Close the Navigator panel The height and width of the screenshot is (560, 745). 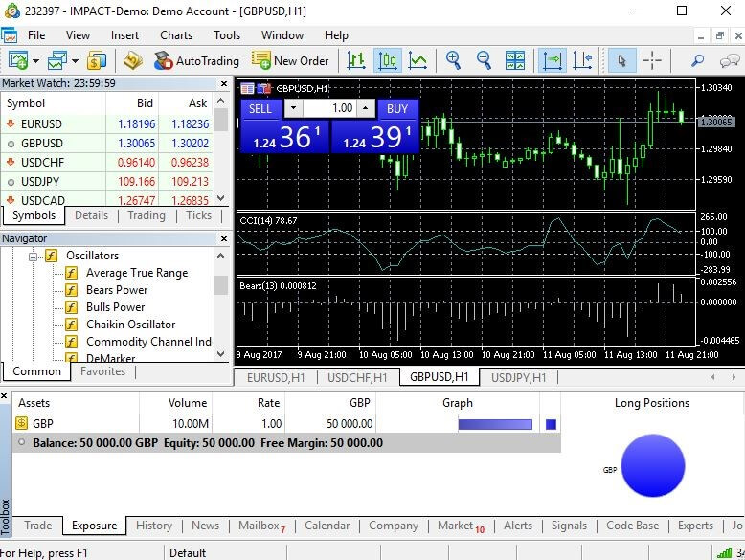click(x=224, y=238)
